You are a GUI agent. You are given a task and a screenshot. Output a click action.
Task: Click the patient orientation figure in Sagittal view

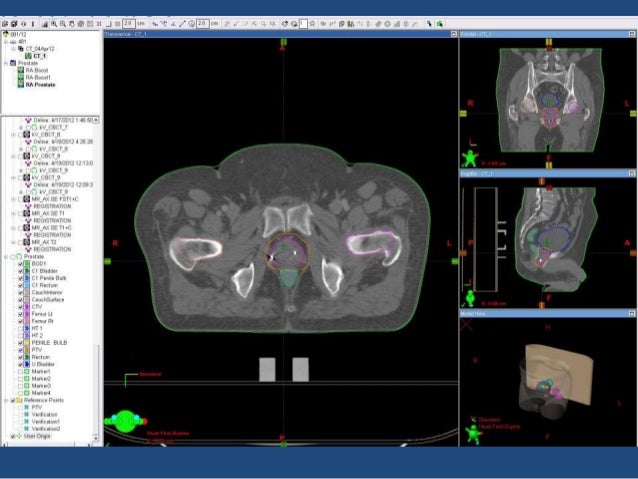click(470, 298)
